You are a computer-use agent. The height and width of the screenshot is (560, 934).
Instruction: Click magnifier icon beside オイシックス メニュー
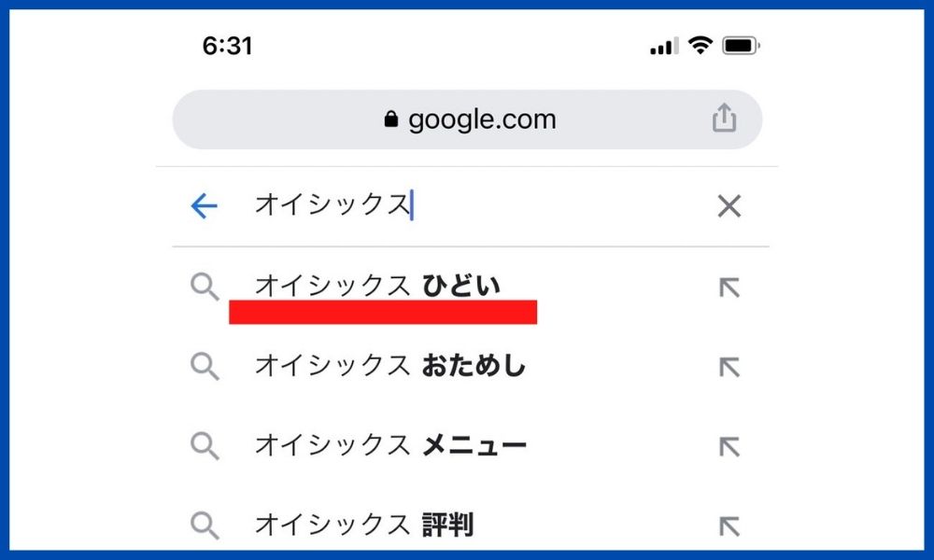[x=205, y=446]
